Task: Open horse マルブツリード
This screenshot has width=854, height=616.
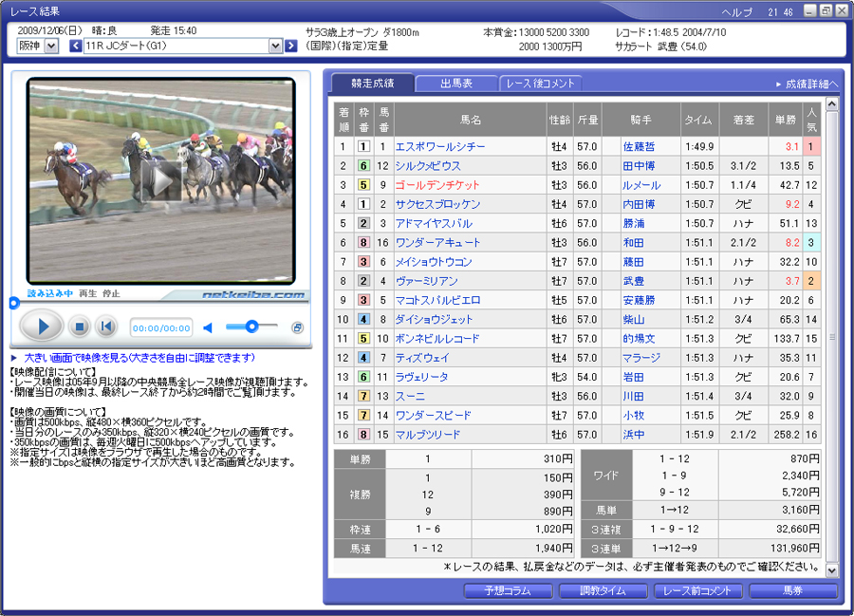Action: tap(428, 435)
